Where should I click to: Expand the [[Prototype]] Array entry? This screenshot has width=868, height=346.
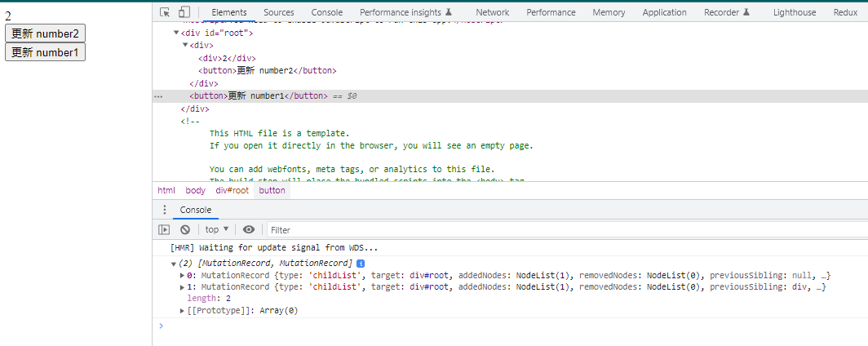183,311
